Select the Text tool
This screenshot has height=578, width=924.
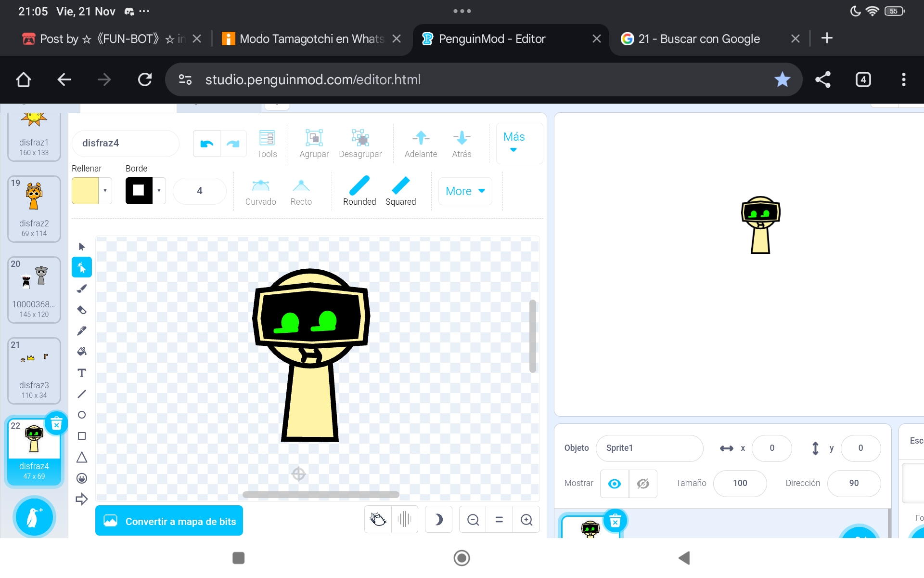point(82,373)
